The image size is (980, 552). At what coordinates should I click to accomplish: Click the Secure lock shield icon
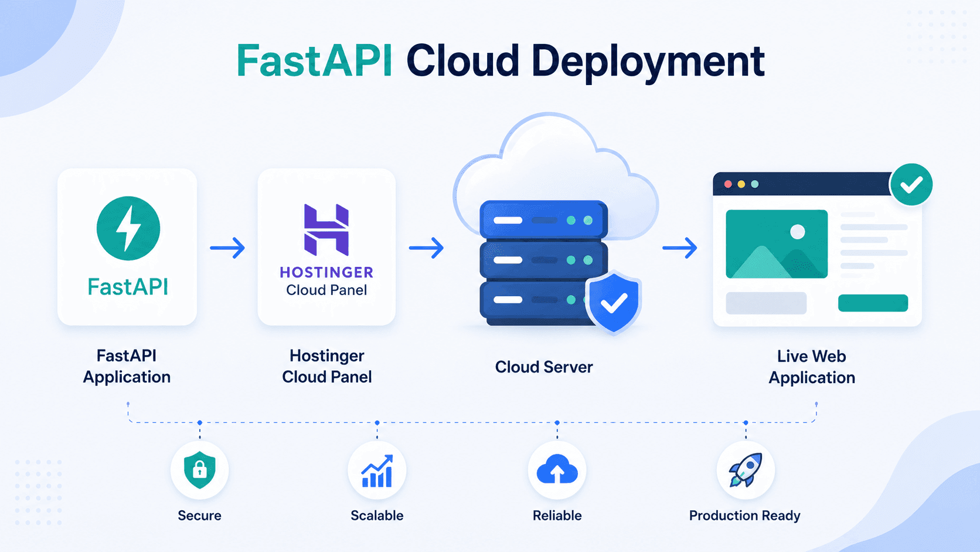(200, 470)
